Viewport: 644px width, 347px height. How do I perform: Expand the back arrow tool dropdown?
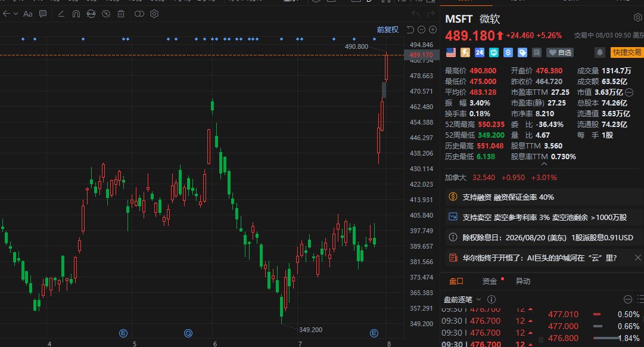[15, 14]
